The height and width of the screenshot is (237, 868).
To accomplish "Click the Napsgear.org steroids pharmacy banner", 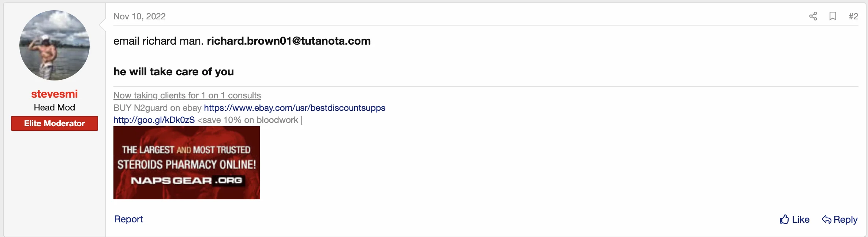I will pyautogui.click(x=187, y=163).
